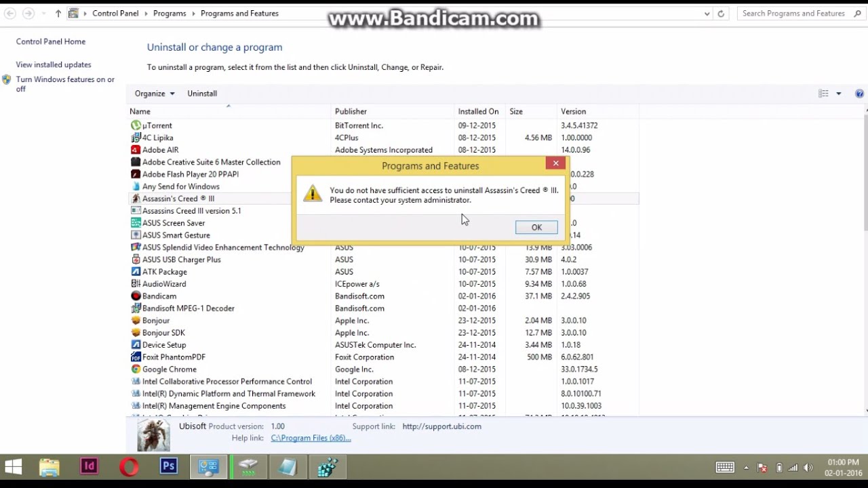Select Intel Collaborative Processor Performance Control
Image resolution: width=868 pixels, height=488 pixels.
tap(383, 382)
